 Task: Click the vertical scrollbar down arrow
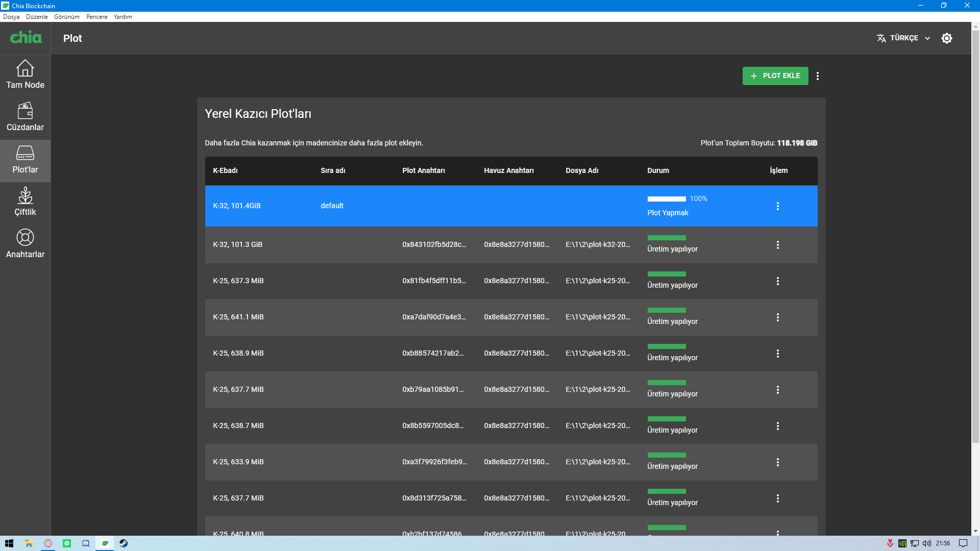click(975, 531)
